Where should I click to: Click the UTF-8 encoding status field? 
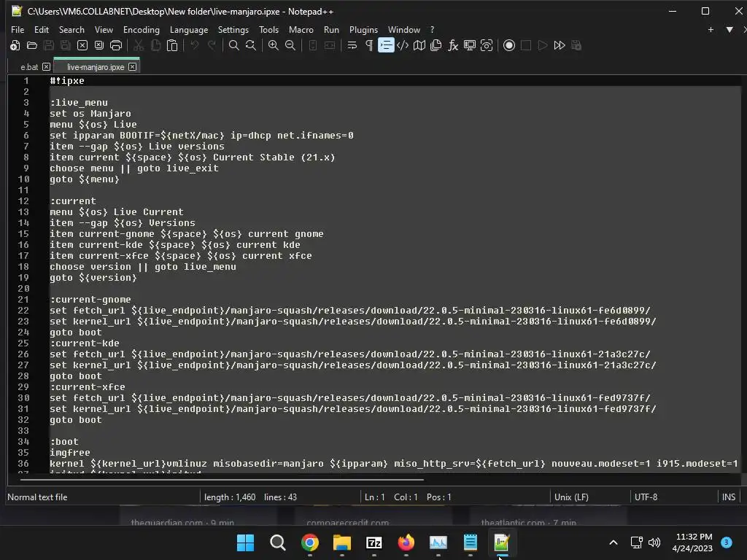tap(646, 497)
